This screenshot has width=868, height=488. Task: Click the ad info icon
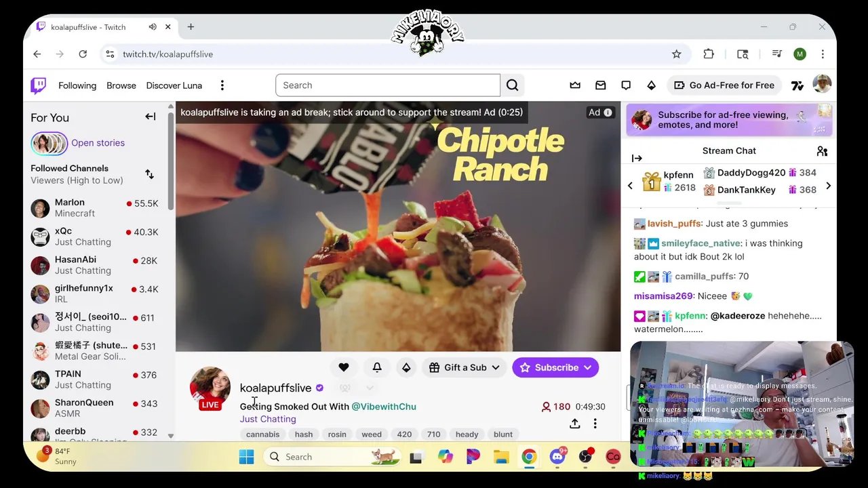tap(608, 113)
